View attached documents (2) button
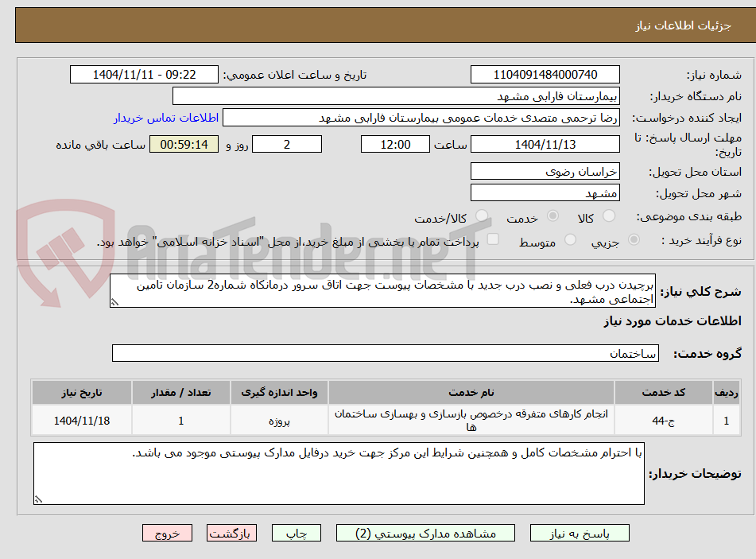 [425, 534]
